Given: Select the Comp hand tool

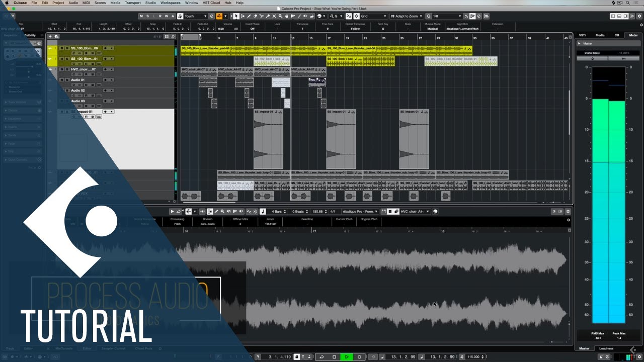Looking at the screenshot, I should pyautogui.click(x=287, y=16).
